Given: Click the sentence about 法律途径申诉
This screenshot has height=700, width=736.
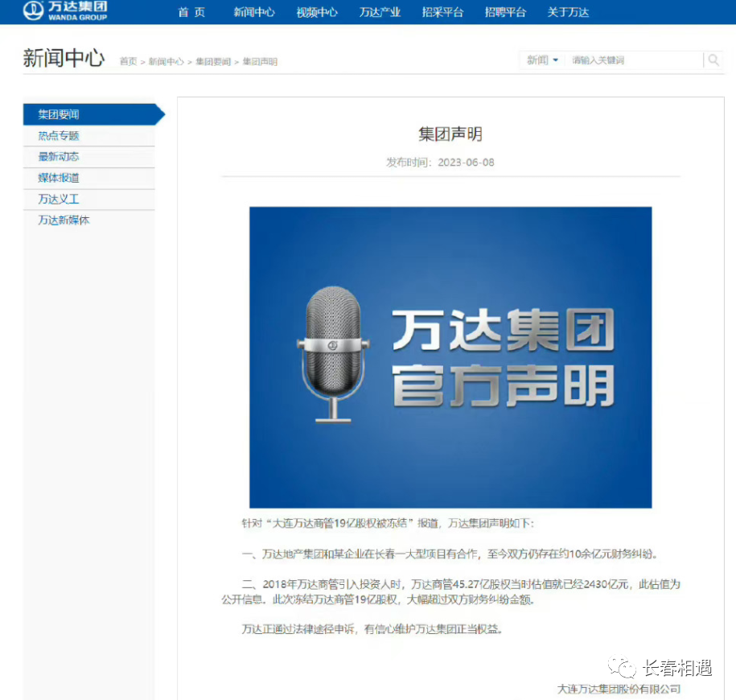Looking at the screenshot, I should click(372, 629).
